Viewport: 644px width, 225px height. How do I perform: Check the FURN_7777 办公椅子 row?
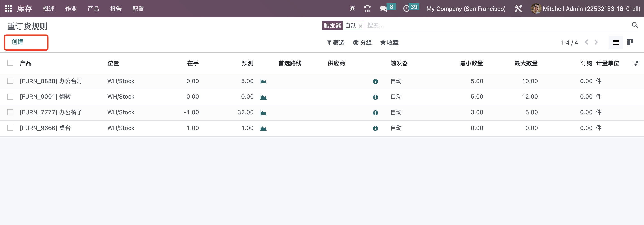click(x=10, y=112)
